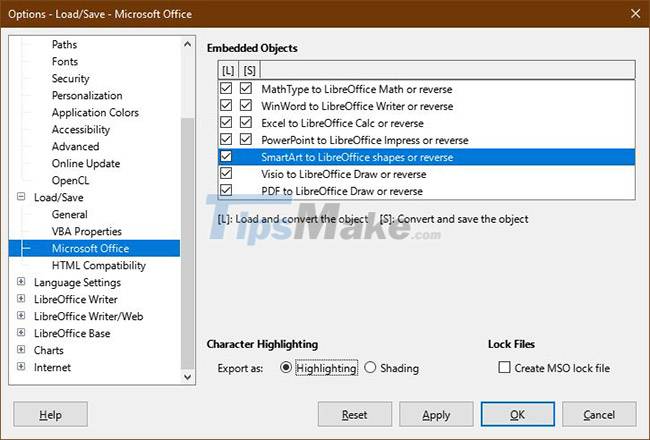The height and width of the screenshot is (440, 650).
Task: Select Shading export option
Action: (x=370, y=367)
